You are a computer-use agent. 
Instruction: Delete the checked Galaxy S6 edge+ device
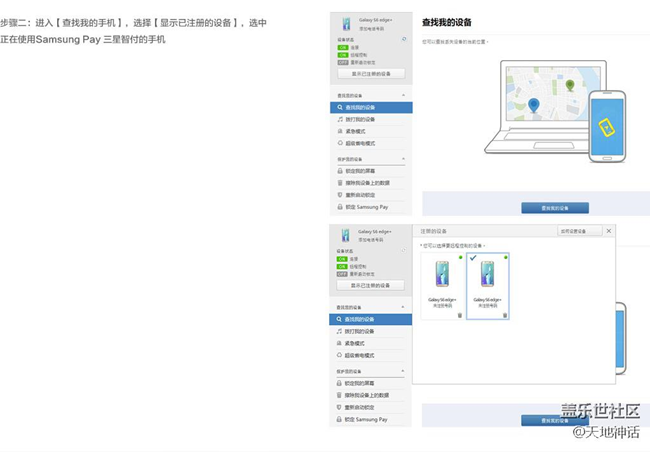point(505,315)
